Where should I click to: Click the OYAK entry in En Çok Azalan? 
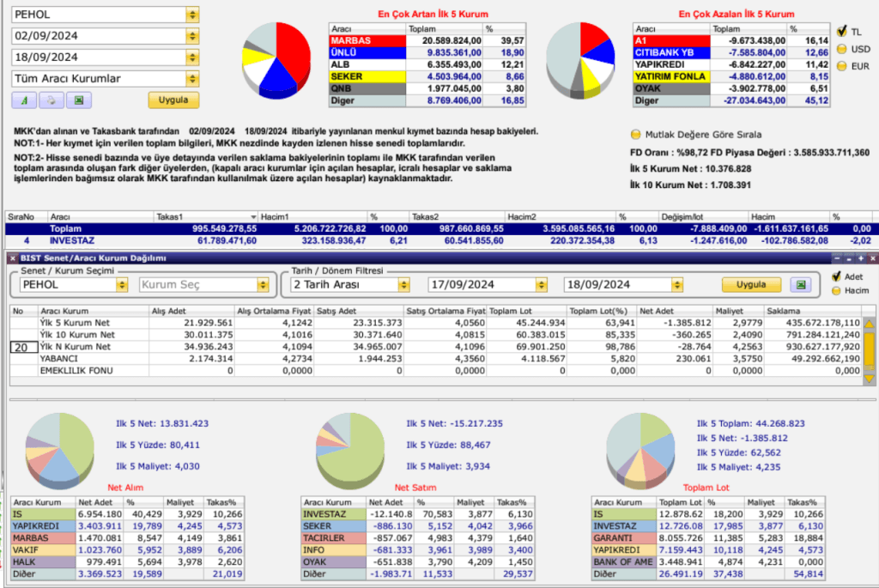(x=671, y=88)
